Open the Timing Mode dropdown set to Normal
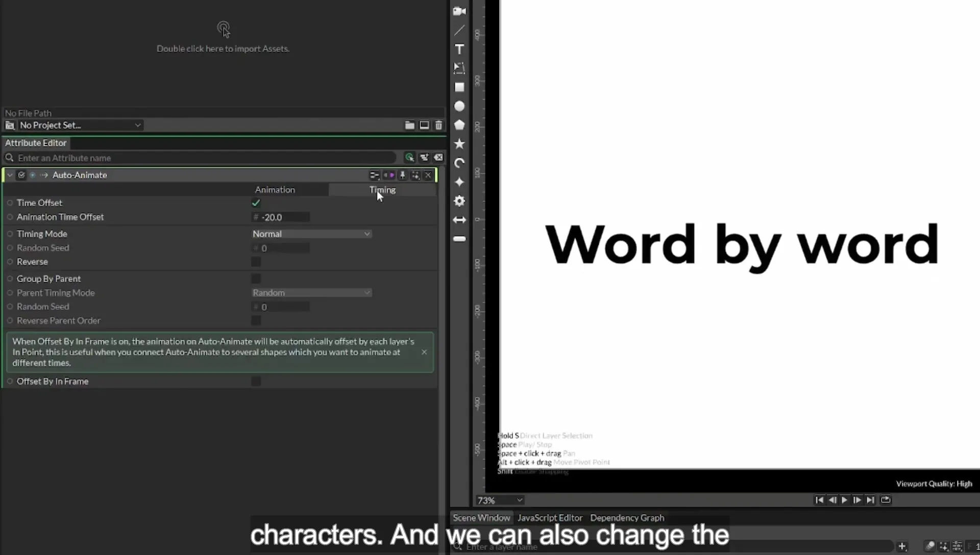 [311, 234]
